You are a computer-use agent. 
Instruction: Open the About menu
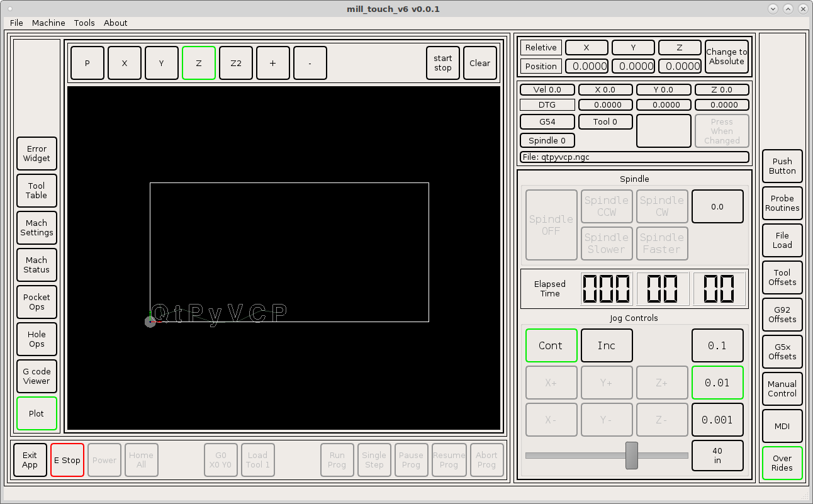116,23
